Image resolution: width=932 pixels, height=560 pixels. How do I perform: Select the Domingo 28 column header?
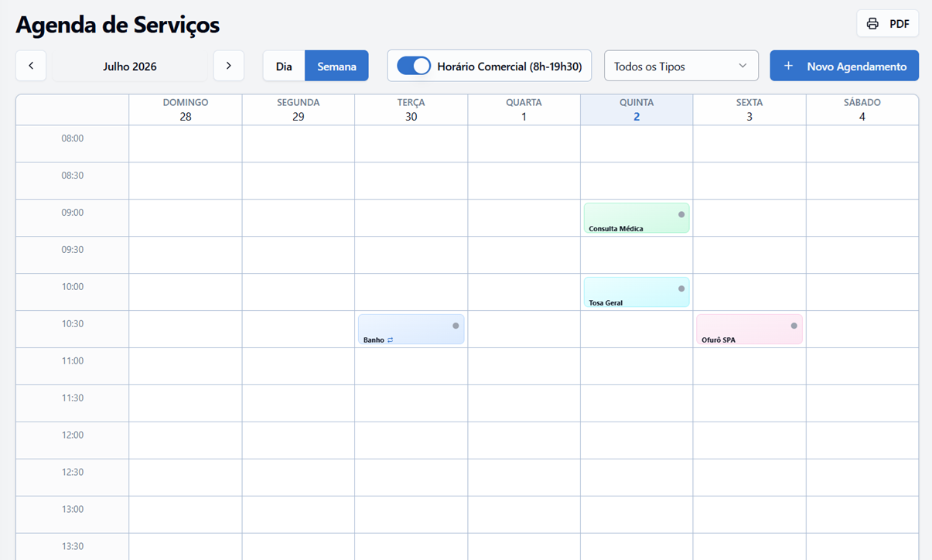point(186,109)
